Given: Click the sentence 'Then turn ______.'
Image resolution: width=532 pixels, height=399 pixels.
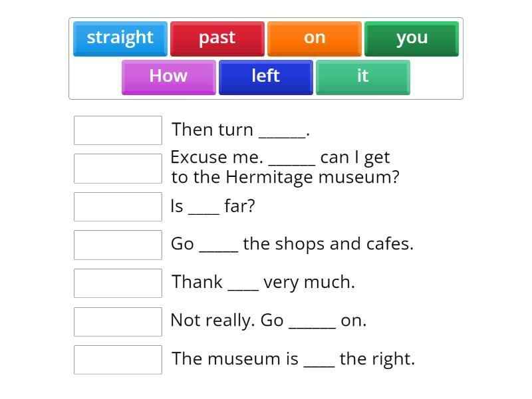Looking at the screenshot, I should point(240,130).
